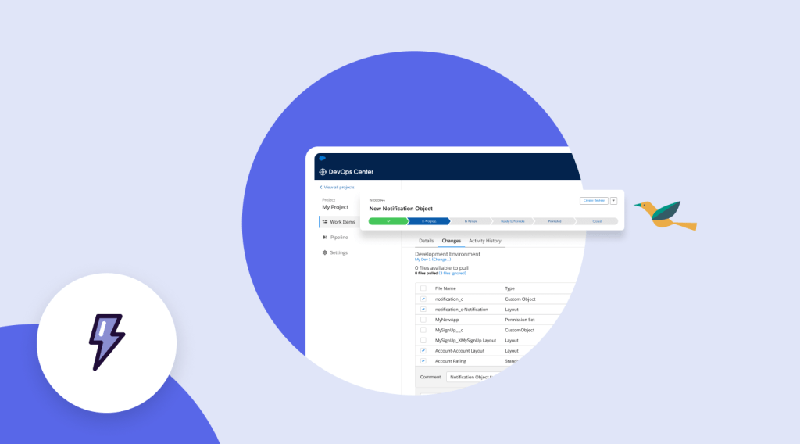The image size is (800, 444).
Task: Click the hummingbird illustration
Action: tap(665, 214)
